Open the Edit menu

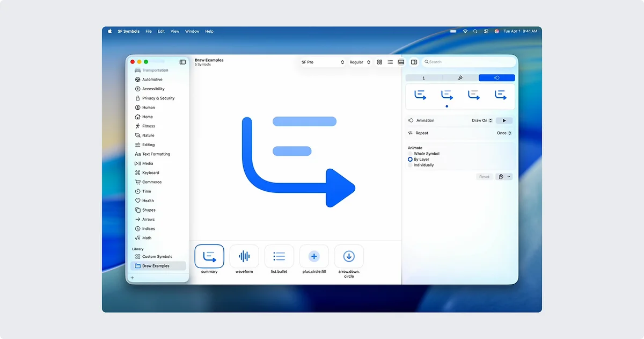coord(161,31)
